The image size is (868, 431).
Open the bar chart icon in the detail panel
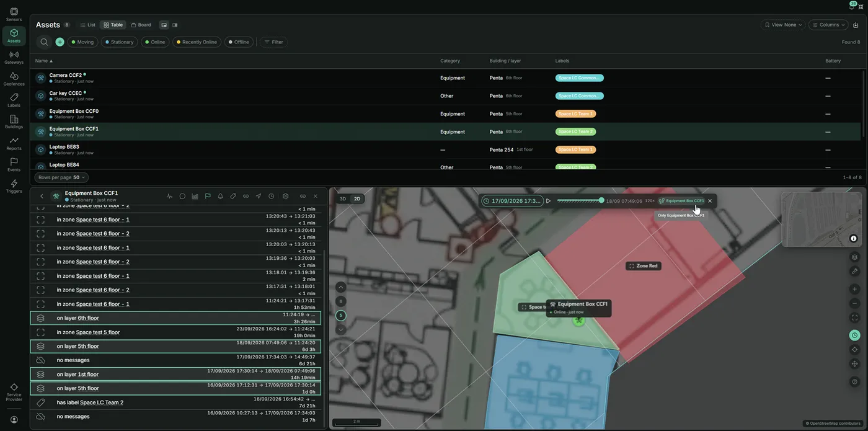pos(195,196)
